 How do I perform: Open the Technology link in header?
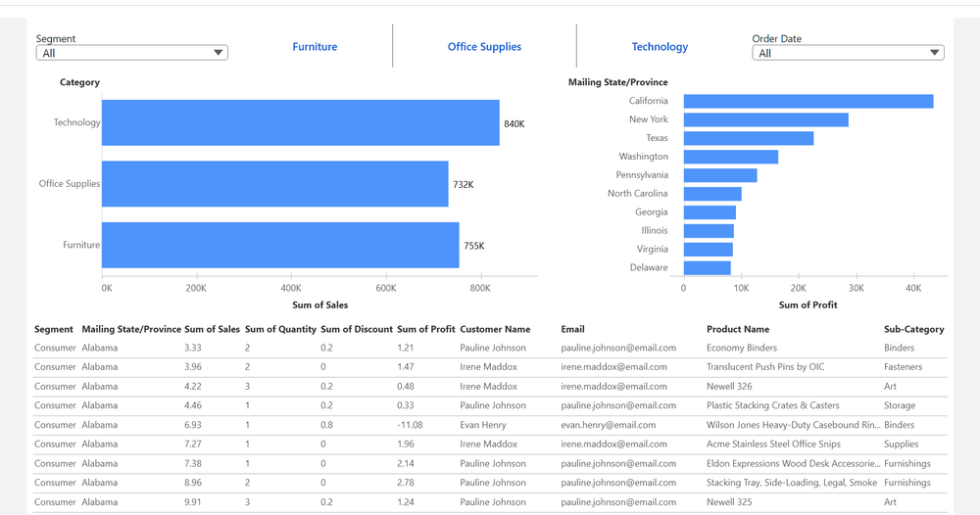click(x=660, y=47)
